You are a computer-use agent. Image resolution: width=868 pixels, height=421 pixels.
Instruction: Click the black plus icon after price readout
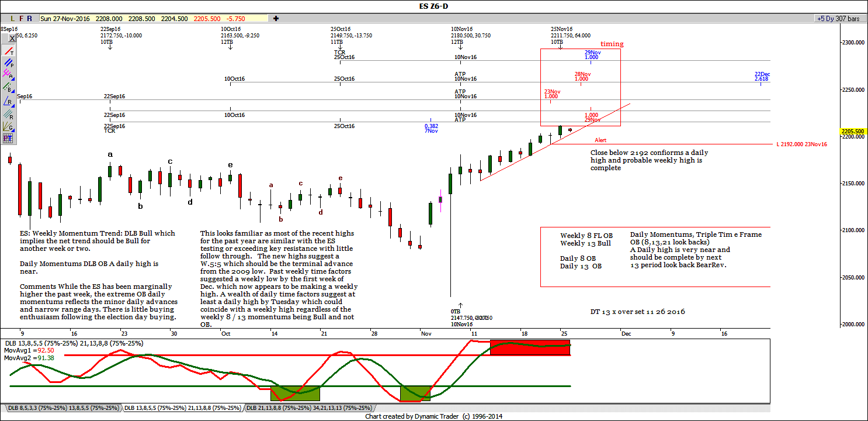pyautogui.click(x=276, y=19)
